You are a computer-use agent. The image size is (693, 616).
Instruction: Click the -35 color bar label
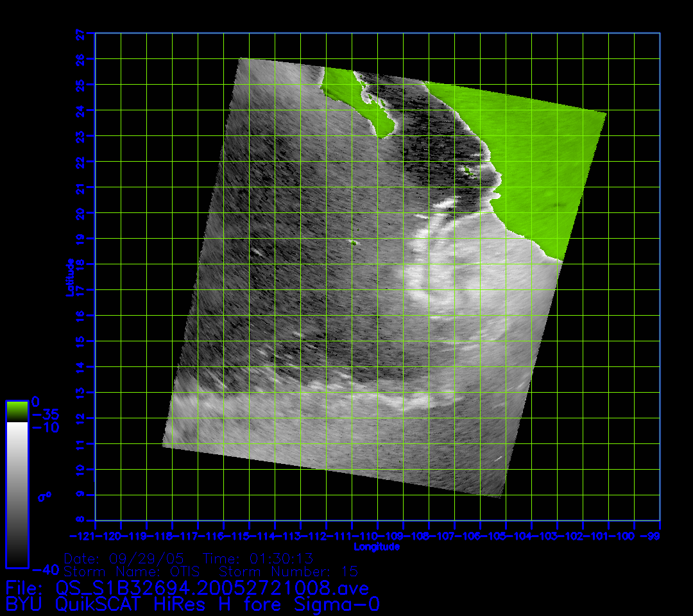[45, 415]
